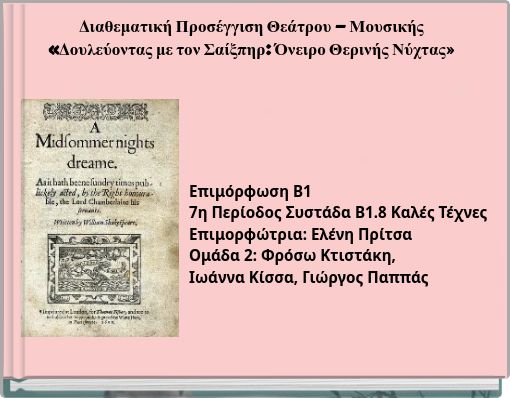Click the heading line 'Διαθεματική Προσέγγιση Θεάτρου – Μουσικής'

coord(252,27)
